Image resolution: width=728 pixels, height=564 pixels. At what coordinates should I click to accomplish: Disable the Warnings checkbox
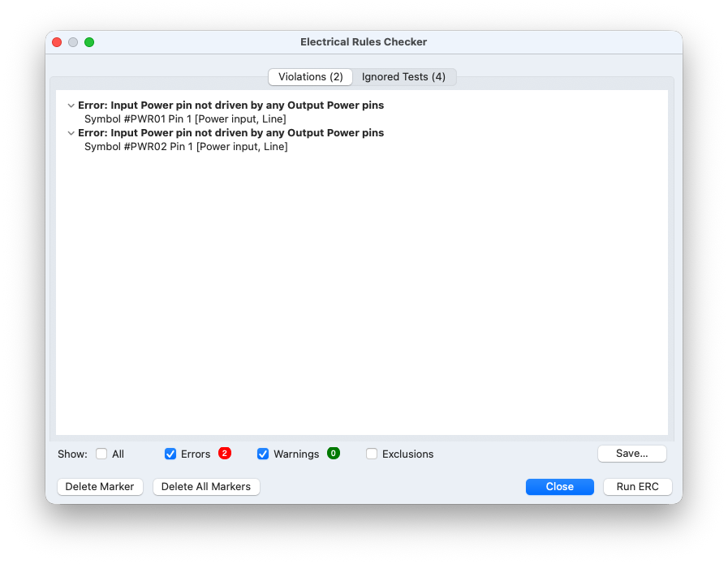tap(263, 454)
